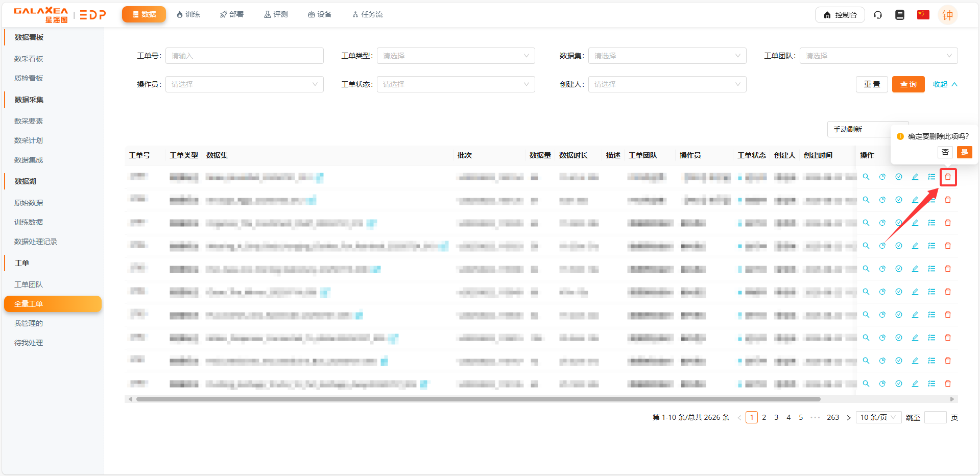
Task: Expand the 工单状态 select box
Action: coord(456,84)
